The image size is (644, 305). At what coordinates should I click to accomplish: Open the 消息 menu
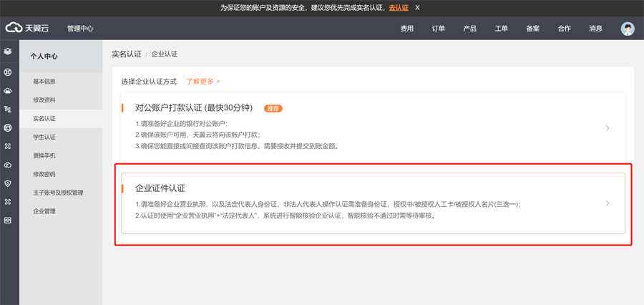[596, 29]
